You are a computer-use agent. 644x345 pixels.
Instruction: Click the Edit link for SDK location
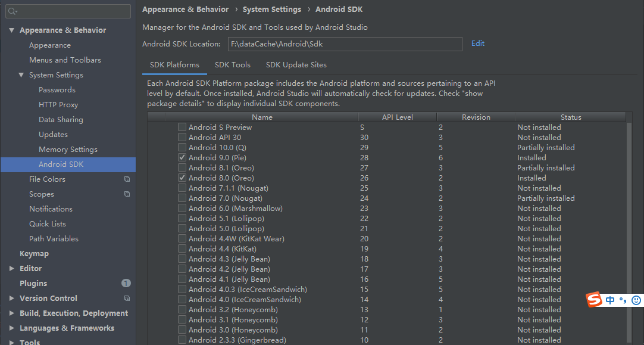[x=478, y=43]
